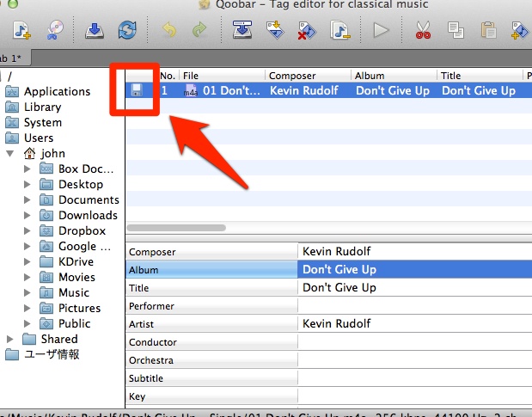Expand the Google ... folder

[x=28, y=247]
